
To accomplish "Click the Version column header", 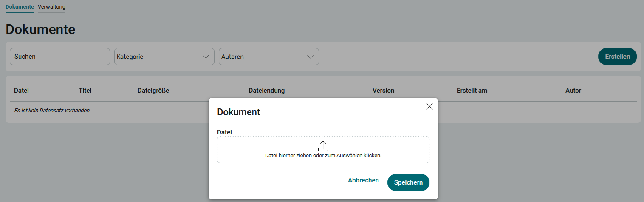I will [383, 91].
